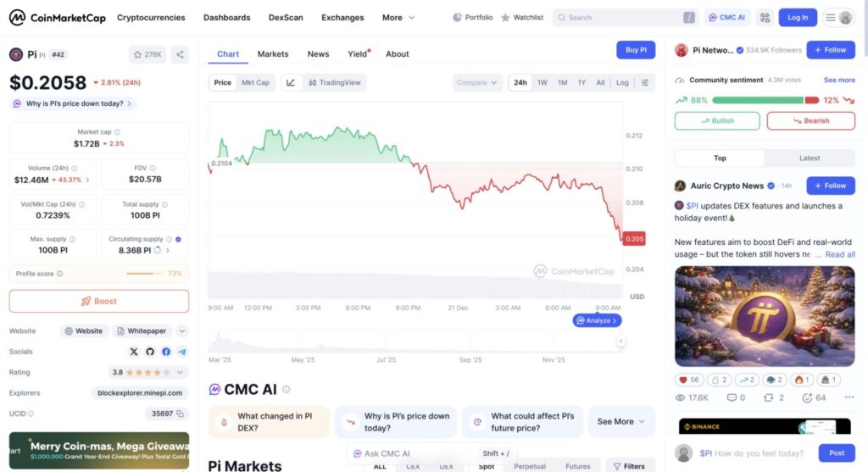Expand the Rating 3.8 dropdown
This screenshot has height=472, width=868.
point(179,372)
